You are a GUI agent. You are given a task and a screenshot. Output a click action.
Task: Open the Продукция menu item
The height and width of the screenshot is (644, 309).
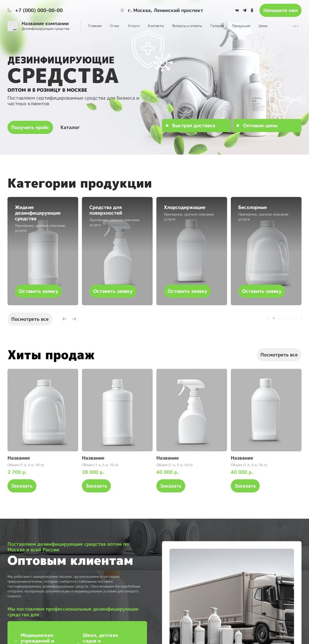[x=241, y=26]
